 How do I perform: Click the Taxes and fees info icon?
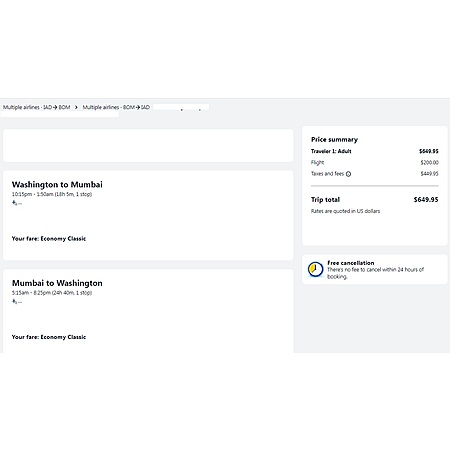point(348,174)
